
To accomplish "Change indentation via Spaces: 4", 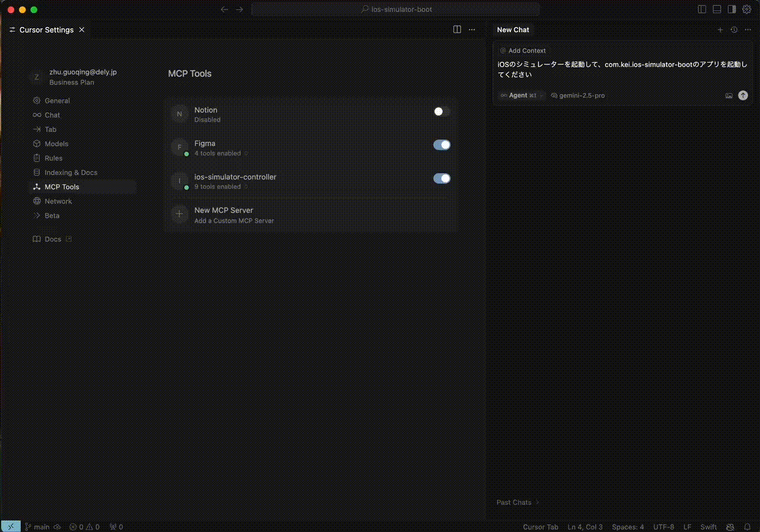I will coord(628,527).
